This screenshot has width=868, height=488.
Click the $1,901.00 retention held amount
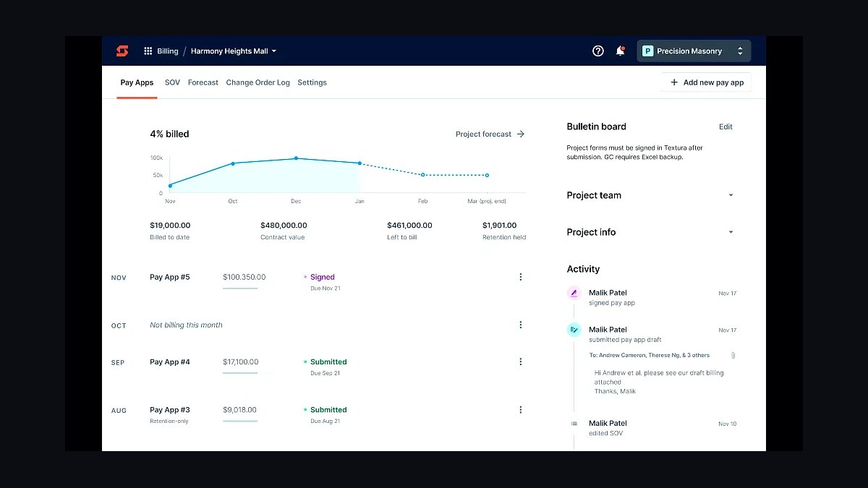[500, 226]
